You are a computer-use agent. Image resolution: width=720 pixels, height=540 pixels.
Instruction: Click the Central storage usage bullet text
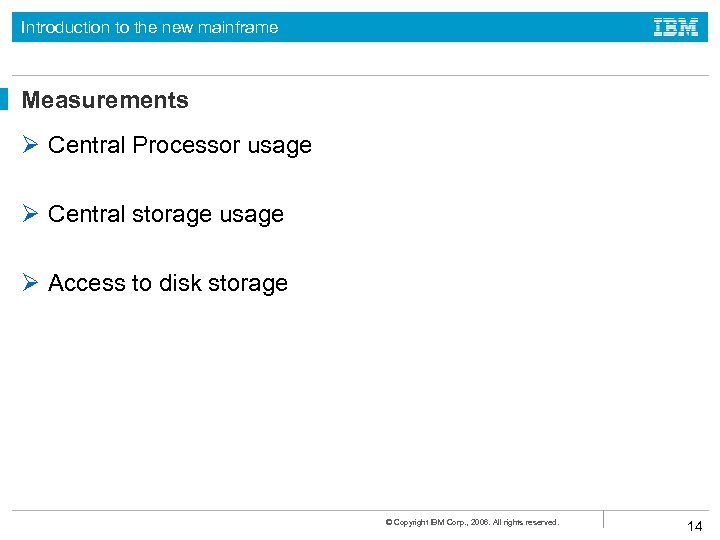166,214
